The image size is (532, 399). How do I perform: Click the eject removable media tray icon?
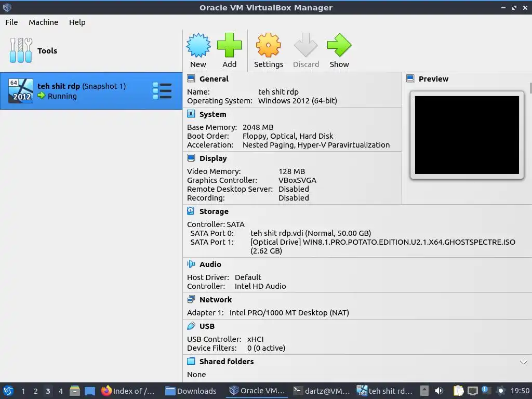(424, 391)
